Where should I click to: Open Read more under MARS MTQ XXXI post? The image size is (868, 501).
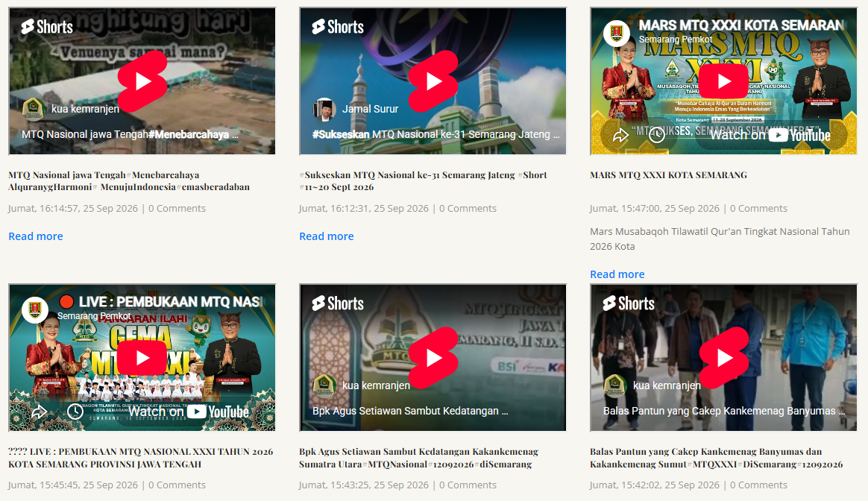(x=617, y=274)
